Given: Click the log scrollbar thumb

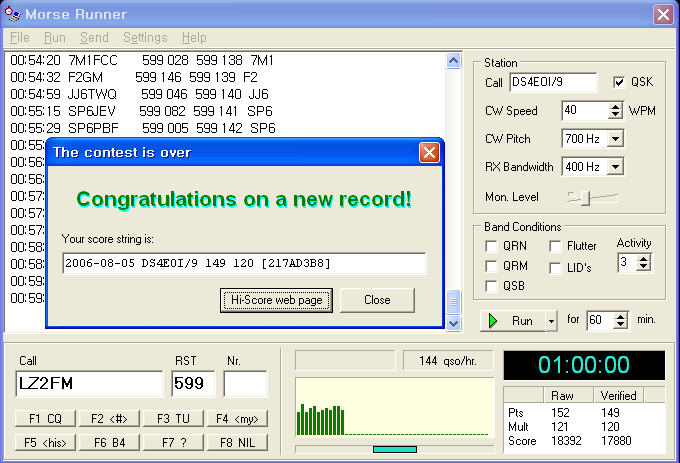Looking at the screenshot, I should click(x=454, y=301).
